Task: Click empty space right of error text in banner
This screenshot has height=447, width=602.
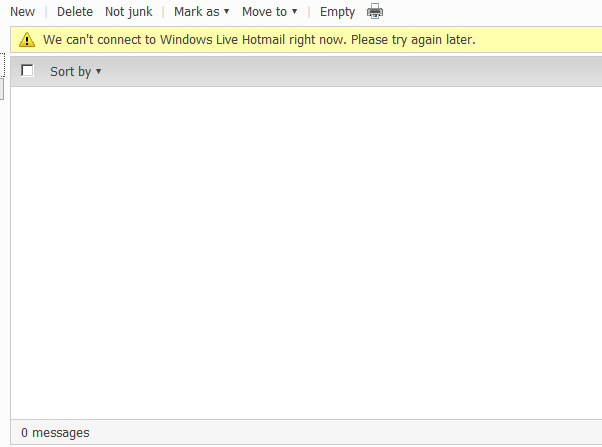Action: [540, 40]
